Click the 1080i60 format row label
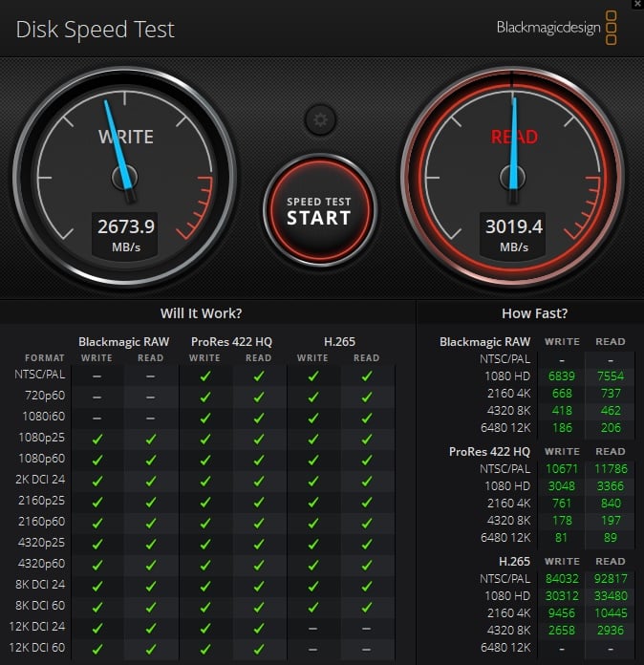The image size is (644, 665). (44, 417)
